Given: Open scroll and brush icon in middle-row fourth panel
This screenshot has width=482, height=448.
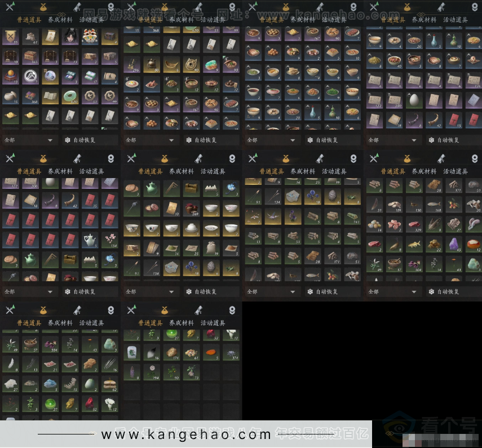Looking at the screenshot, I should point(441,158).
